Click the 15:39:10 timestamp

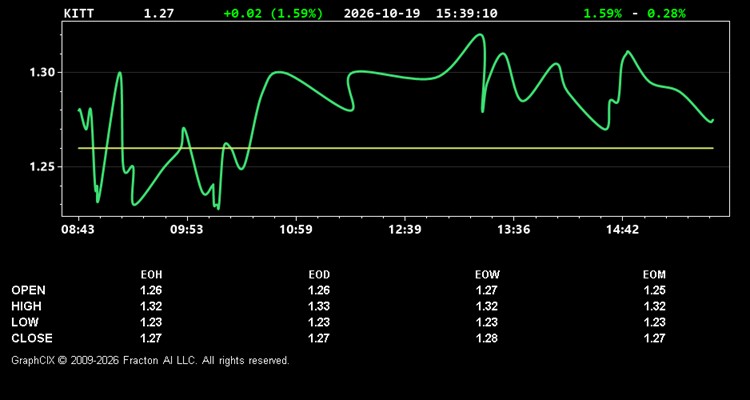click(x=466, y=13)
